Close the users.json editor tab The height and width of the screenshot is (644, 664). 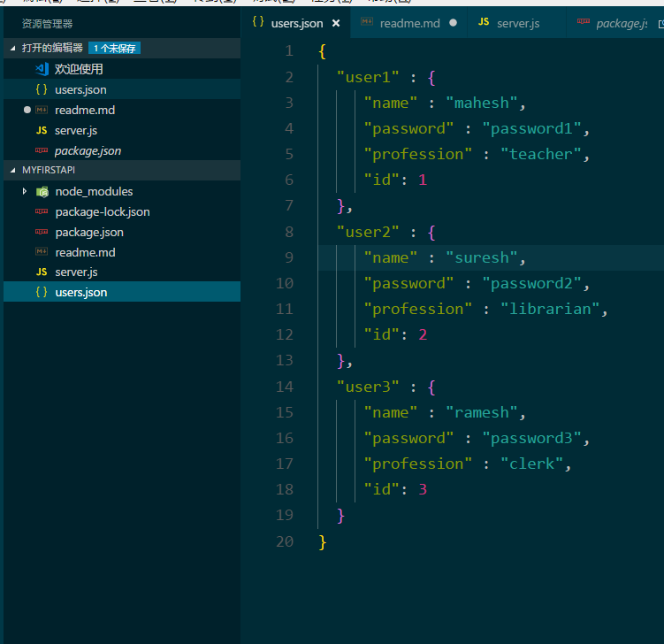[x=336, y=23]
